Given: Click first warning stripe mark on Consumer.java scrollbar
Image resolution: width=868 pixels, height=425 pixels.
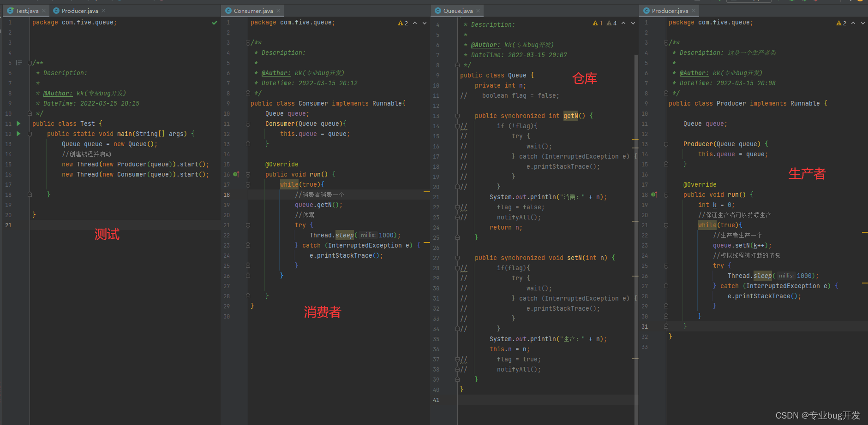Looking at the screenshot, I should pyautogui.click(x=427, y=191).
